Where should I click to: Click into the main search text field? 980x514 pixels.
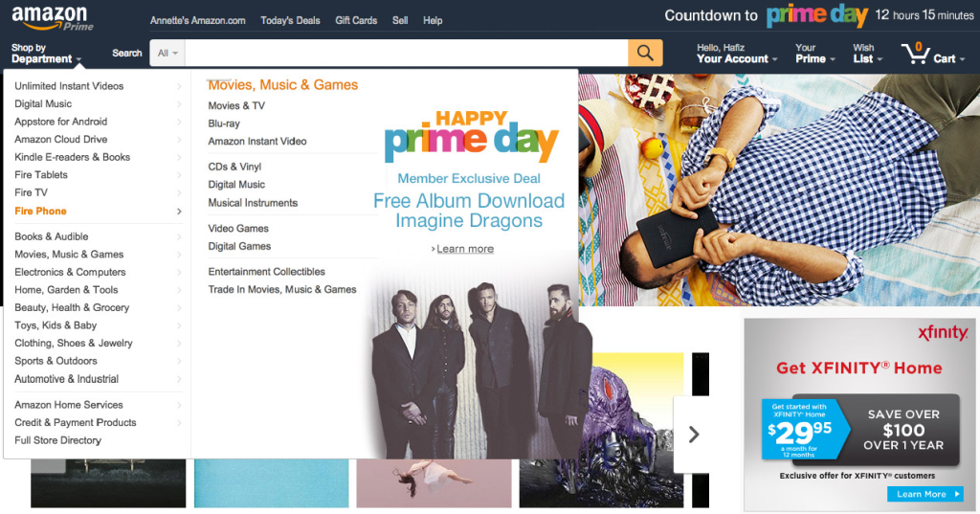(406, 54)
